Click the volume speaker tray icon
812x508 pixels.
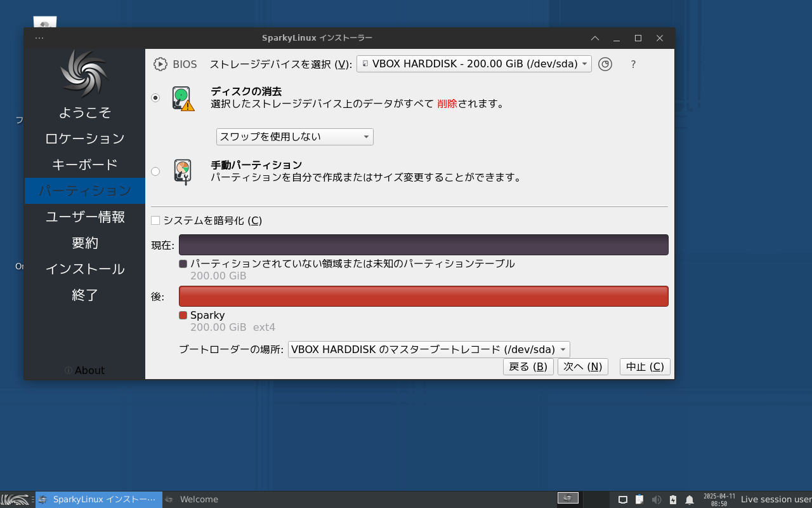pyautogui.click(x=656, y=500)
